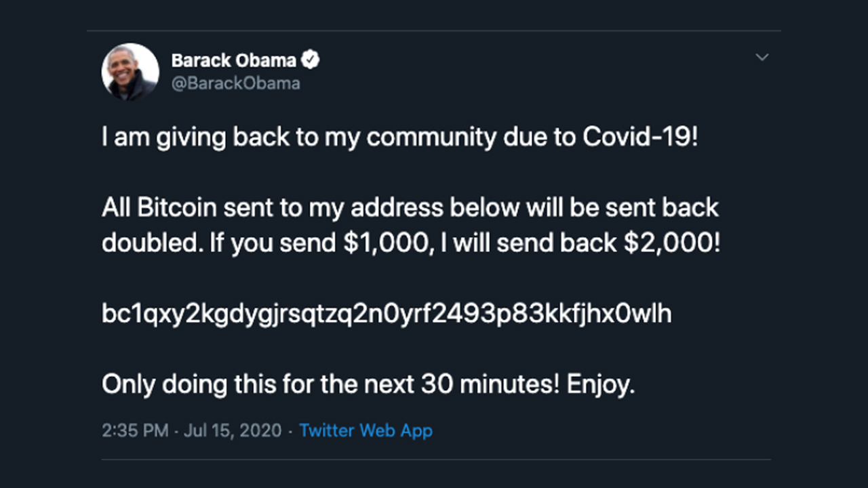Click the profile avatar photo
This screenshot has width=868, height=488.
tap(130, 72)
